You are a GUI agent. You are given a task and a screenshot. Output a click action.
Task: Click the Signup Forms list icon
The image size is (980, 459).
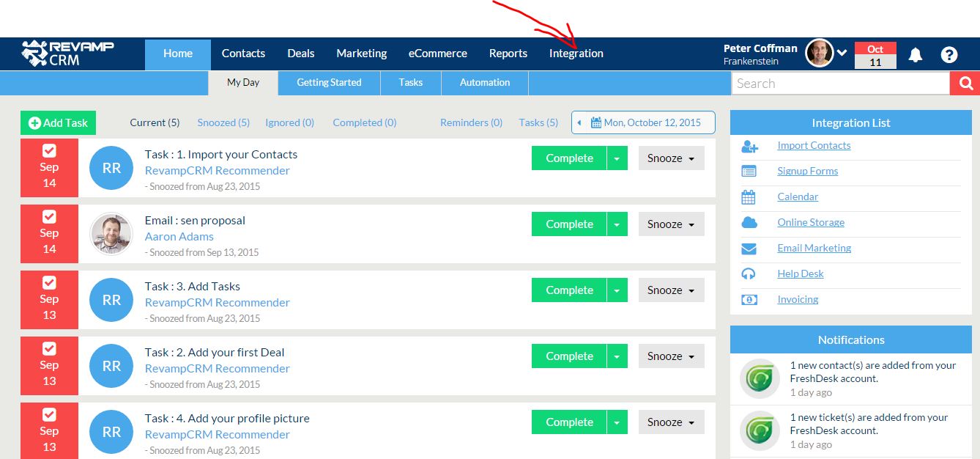pyautogui.click(x=749, y=171)
